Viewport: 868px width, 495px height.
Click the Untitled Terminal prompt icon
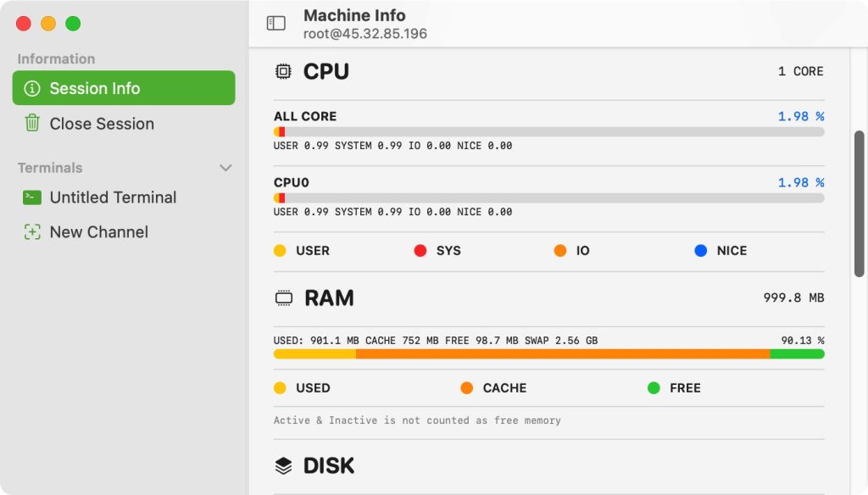32,197
